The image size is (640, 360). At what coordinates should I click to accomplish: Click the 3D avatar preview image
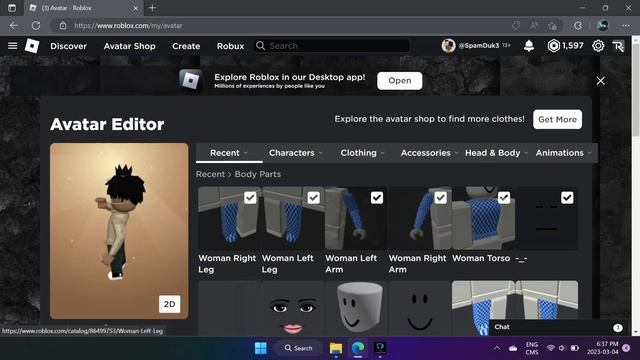(119, 231)
